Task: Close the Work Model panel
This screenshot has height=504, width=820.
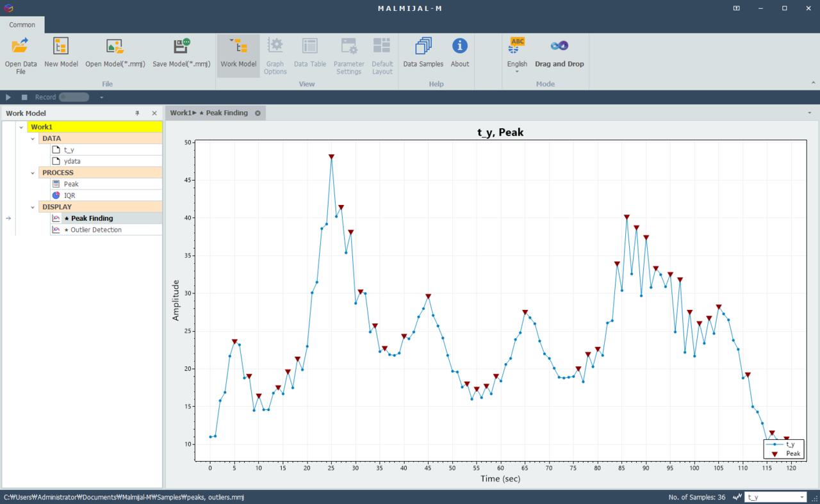Action: [x=154, y=113]
